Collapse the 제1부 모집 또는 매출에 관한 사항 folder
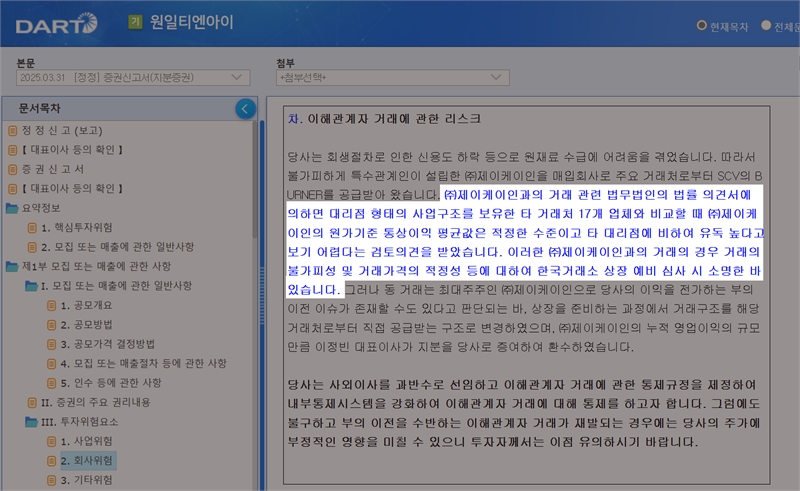The width and height of the screenshot is (800, 491). tap(12, 266)
